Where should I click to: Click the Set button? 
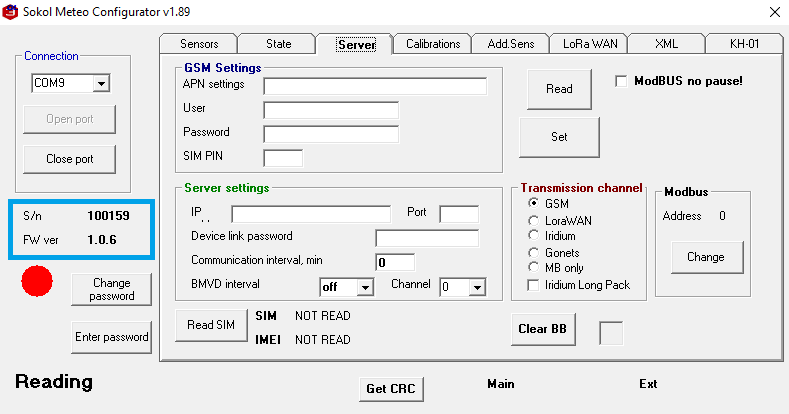point(559,137)
